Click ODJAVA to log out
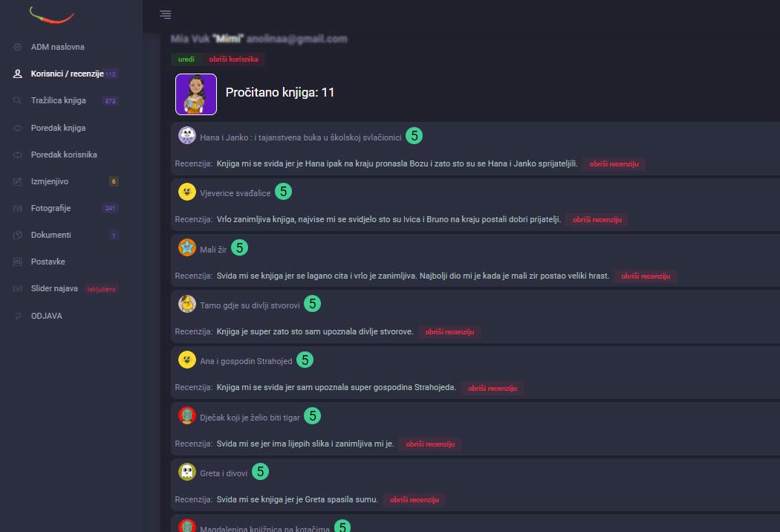780x532 pixels. pyautogui.click(x=46, y=316)
